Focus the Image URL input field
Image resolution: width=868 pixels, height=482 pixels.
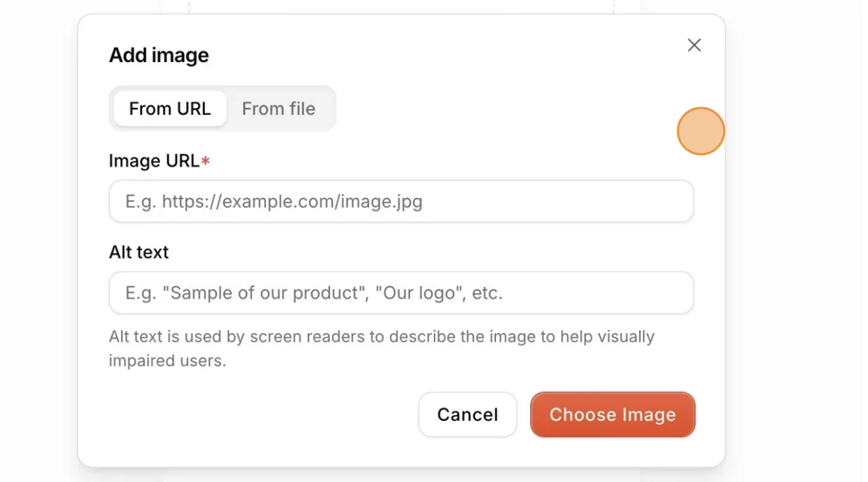pyautogui.click(x=401, y=202)
